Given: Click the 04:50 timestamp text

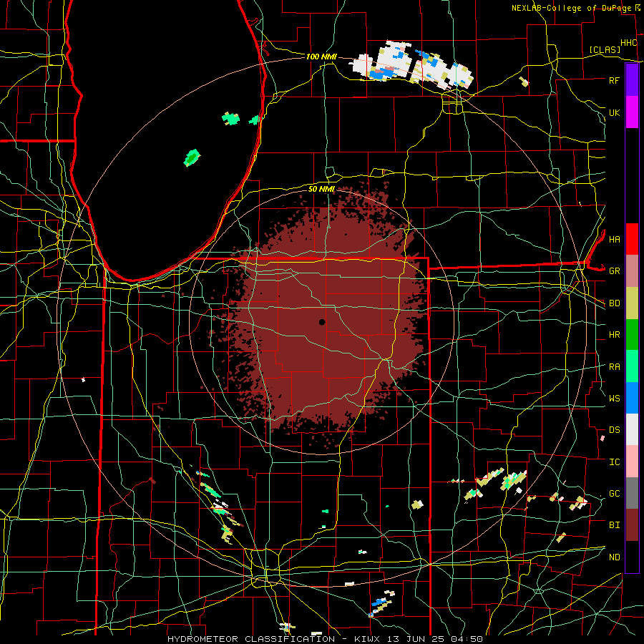Looking at the screenshot, I should click(468, 639).
